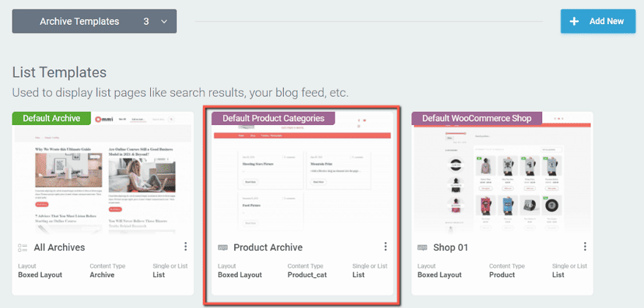The width and height of the screenshot is (644, 308).
Task: Click the plus icon in Add New
Action: coord(574,21)
